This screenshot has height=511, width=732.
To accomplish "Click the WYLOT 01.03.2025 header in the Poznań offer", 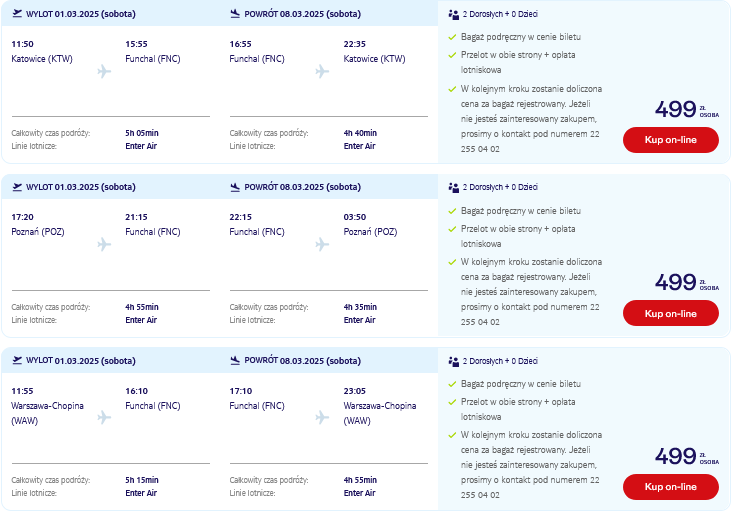I will 81,187.
